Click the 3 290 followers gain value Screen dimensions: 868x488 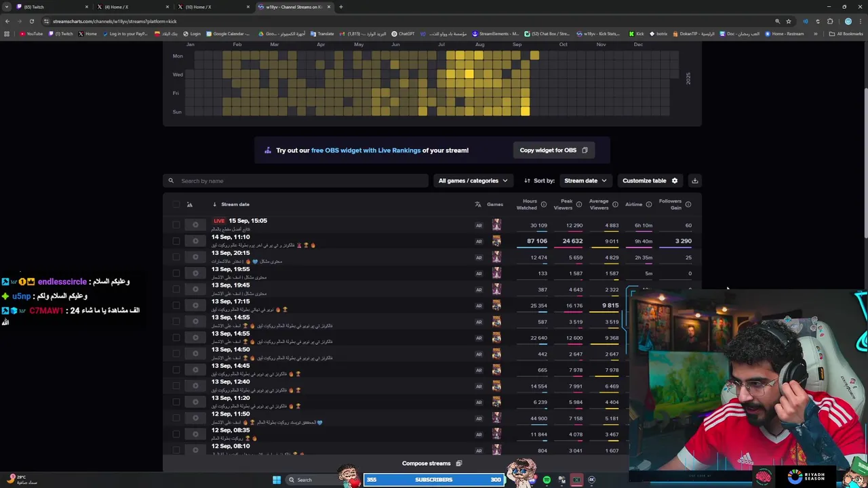684,241
